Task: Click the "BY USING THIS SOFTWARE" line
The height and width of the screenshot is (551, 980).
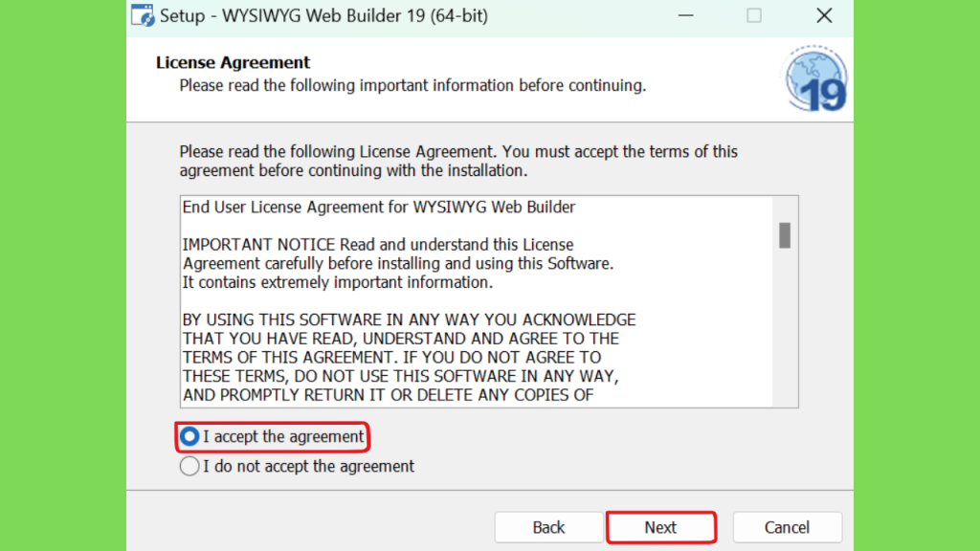Action: pyautogui.click(x=409, y=320)
